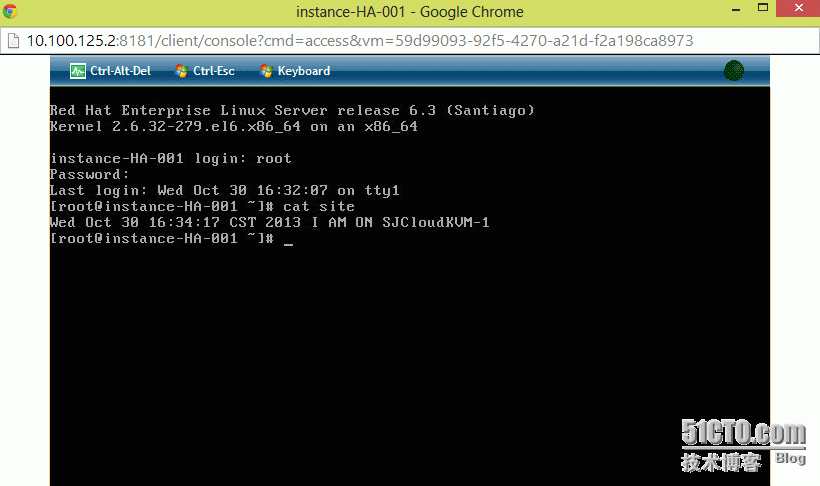Click the Keyboard Windows flag icon

pos(266,71)
